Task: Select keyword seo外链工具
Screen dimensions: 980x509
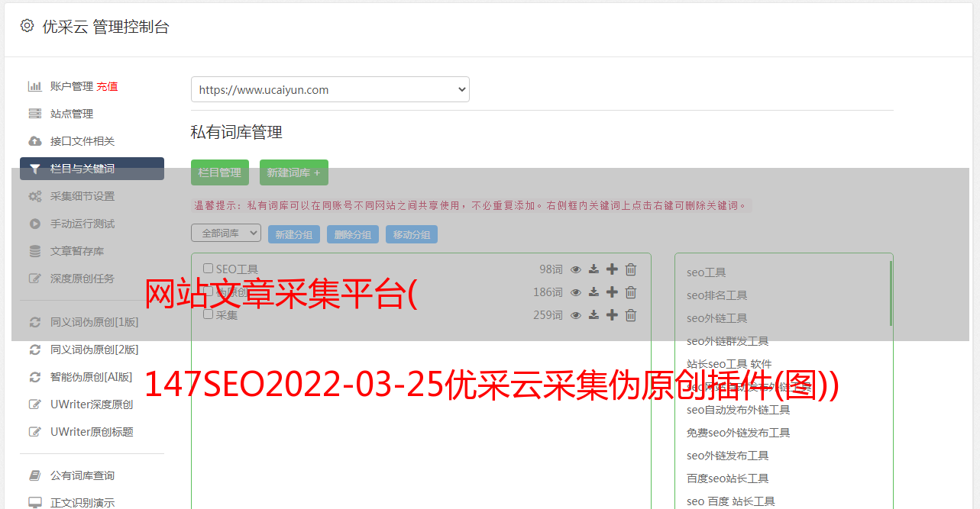Action: [717, 318]
